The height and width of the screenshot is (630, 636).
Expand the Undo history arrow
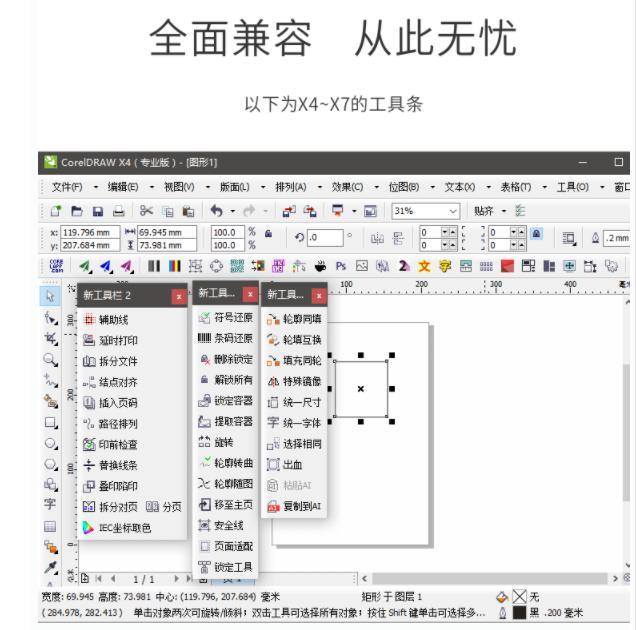coord(232,211)
